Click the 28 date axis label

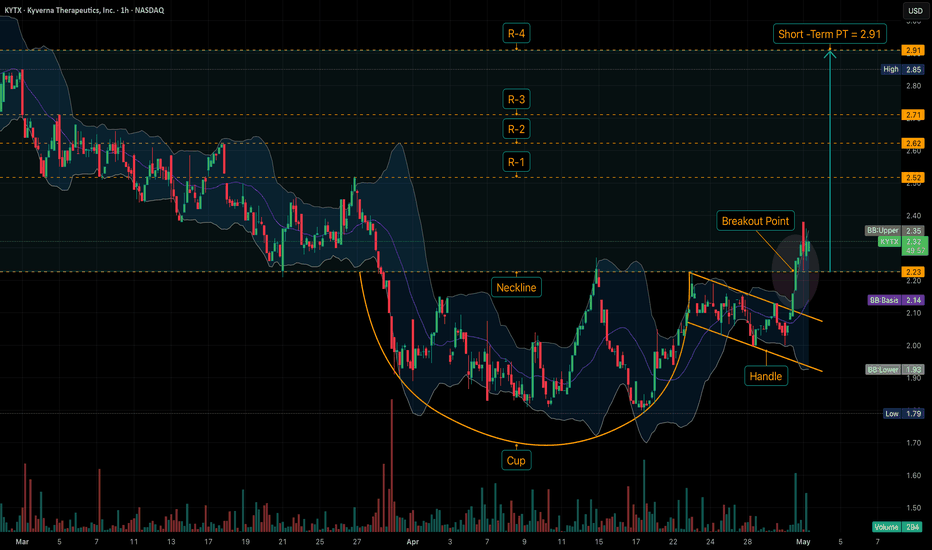747,542
